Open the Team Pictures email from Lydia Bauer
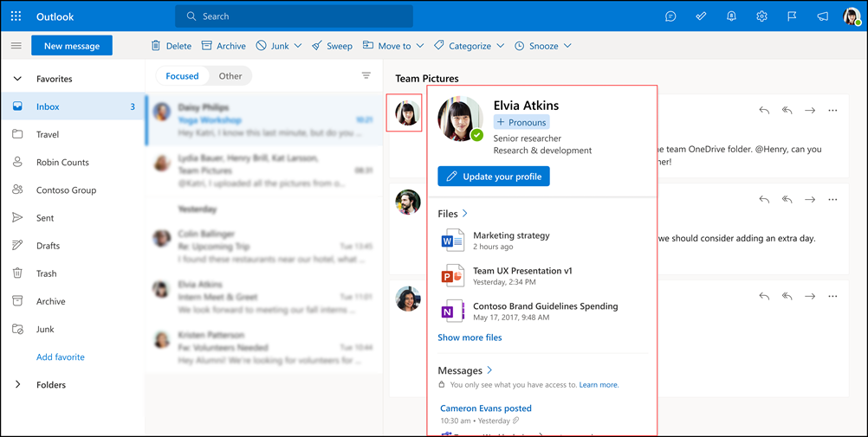868x437 pixels. [x=264, y=171]
